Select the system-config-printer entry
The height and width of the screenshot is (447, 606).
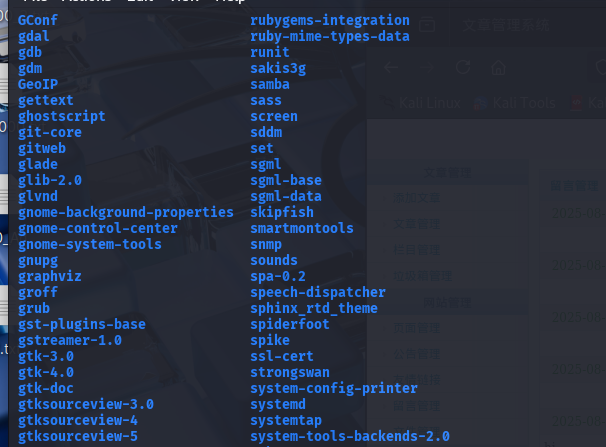[334, 389]
